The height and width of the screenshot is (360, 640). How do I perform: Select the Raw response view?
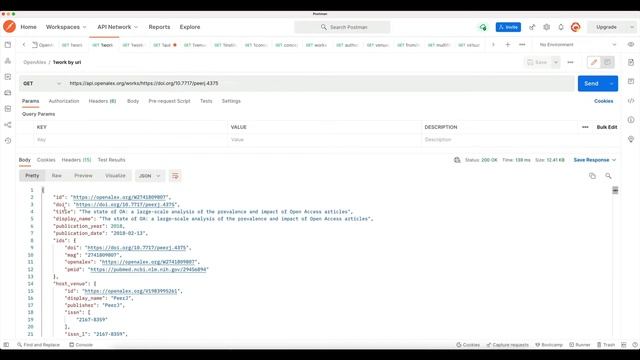(57, 176)
